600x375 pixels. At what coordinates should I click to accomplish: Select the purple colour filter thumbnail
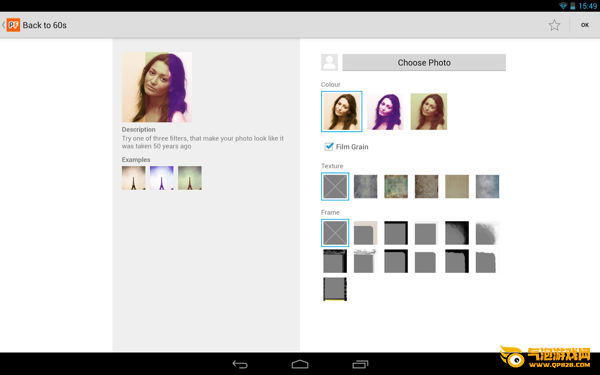385,111
